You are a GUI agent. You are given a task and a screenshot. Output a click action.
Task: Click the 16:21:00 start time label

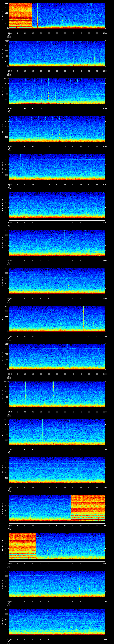click(9, 298)
